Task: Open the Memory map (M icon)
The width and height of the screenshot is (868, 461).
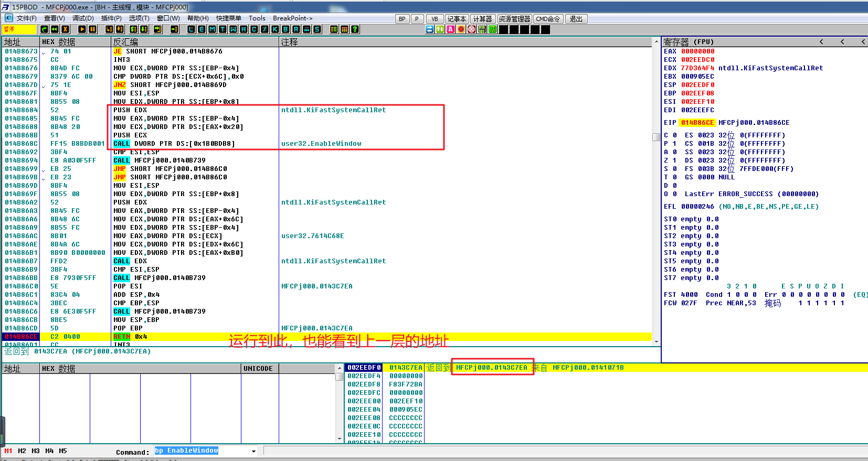Action: pyautogui.click(x=213, y=29)
